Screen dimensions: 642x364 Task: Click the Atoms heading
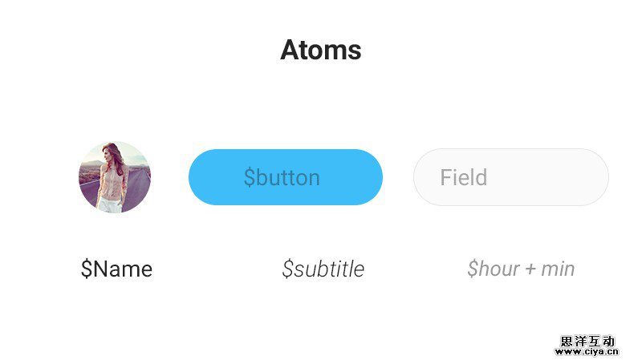pos(321,51)
